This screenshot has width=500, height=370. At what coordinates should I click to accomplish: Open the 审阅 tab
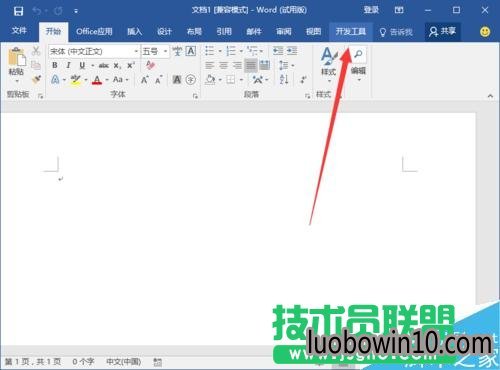284,32
